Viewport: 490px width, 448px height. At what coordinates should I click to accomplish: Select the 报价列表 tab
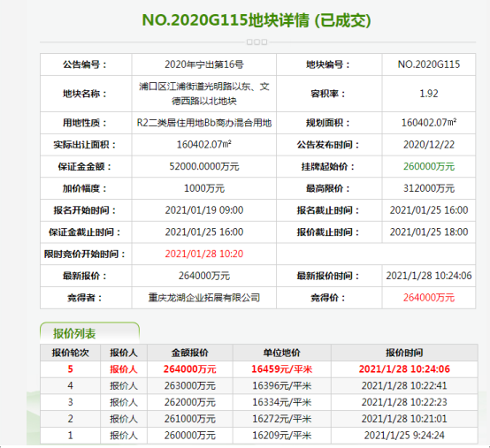pos(89,333)
